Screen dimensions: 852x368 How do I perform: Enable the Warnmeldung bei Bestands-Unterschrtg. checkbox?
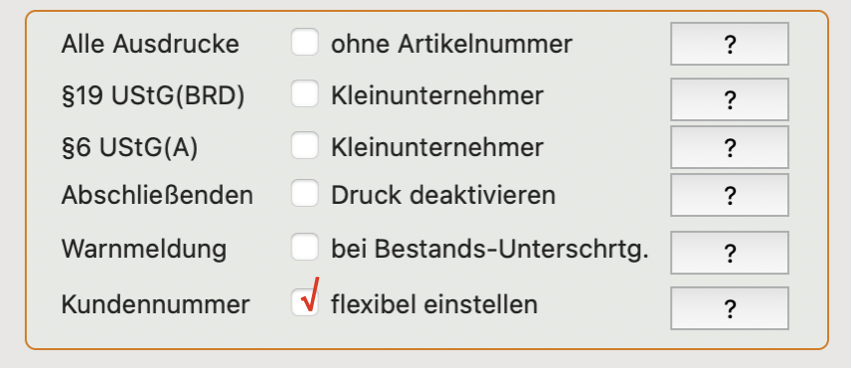coord(304,247)
